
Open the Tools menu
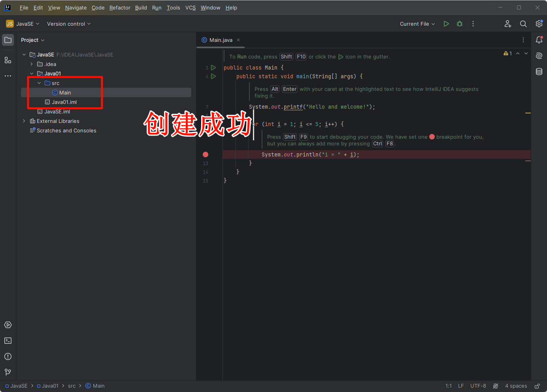(174, 8)
